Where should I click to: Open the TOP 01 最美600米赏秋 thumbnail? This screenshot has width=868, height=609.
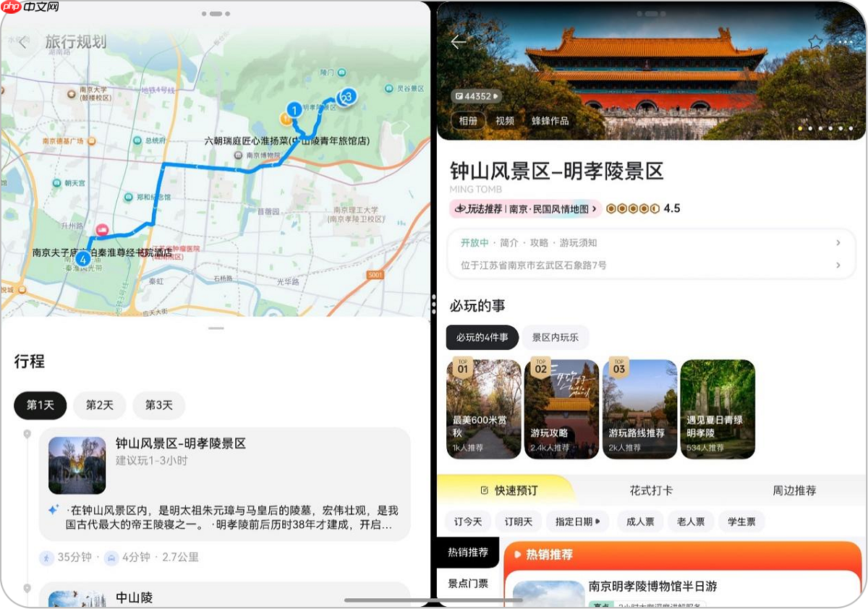(483, 409)
